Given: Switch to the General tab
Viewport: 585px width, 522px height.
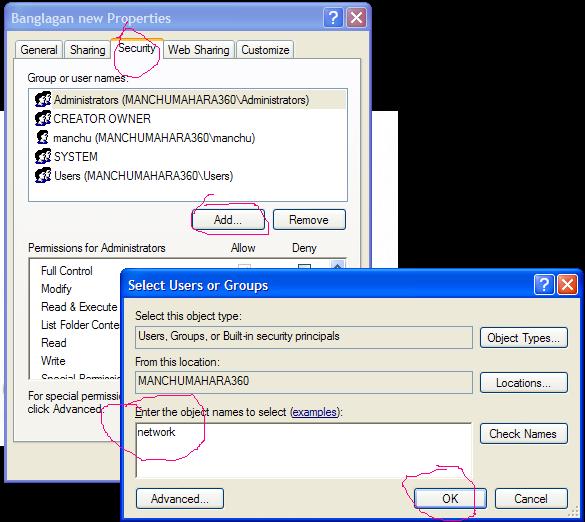Looking at the screenshot, I should tap(39, 50).
